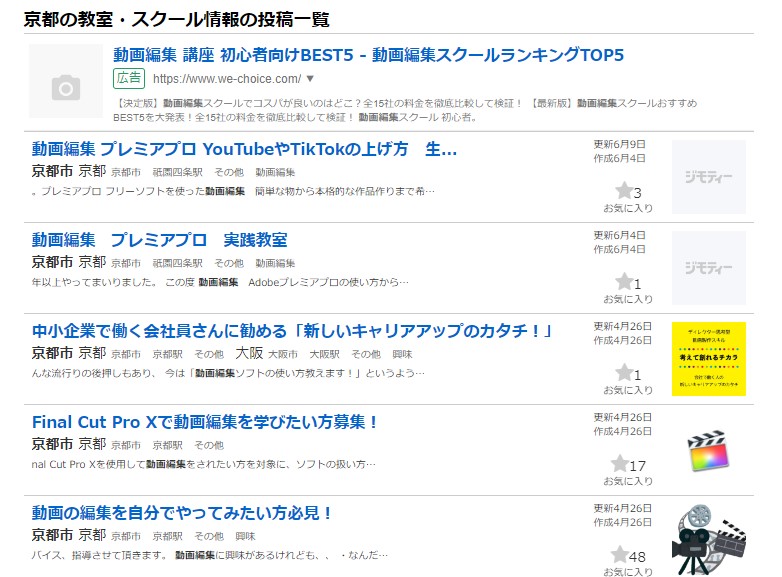Click the camera placeholder icon in ad
The width and height of the screenshot is (782, 577).
click(66, 88)
